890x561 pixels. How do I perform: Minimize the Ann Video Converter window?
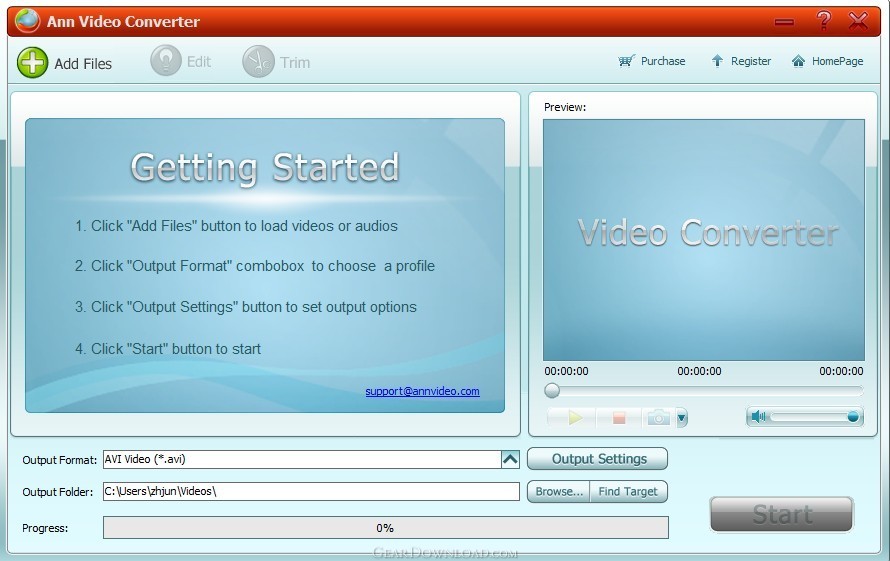(784, 22)
